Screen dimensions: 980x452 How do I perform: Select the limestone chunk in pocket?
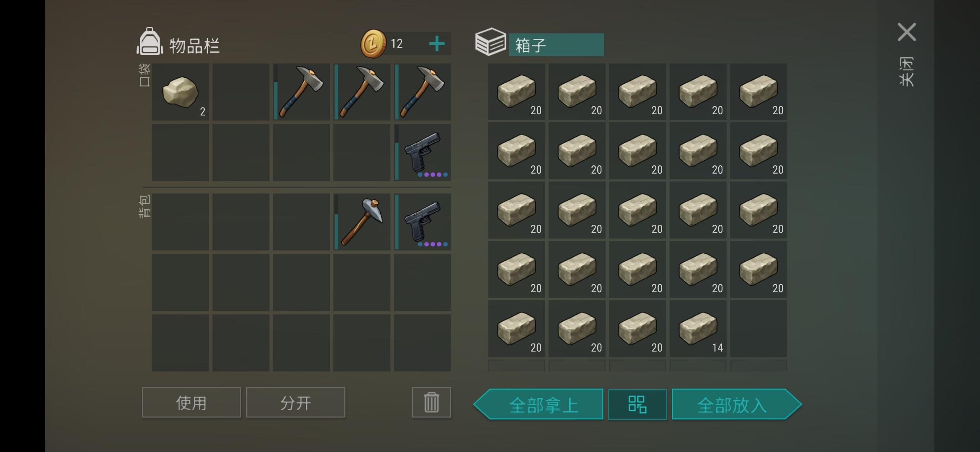(180, 92)
